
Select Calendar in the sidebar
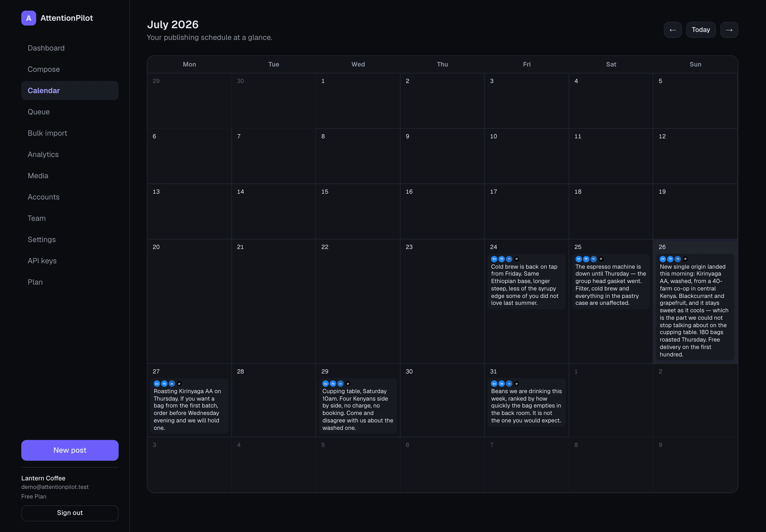coord(70,91)
